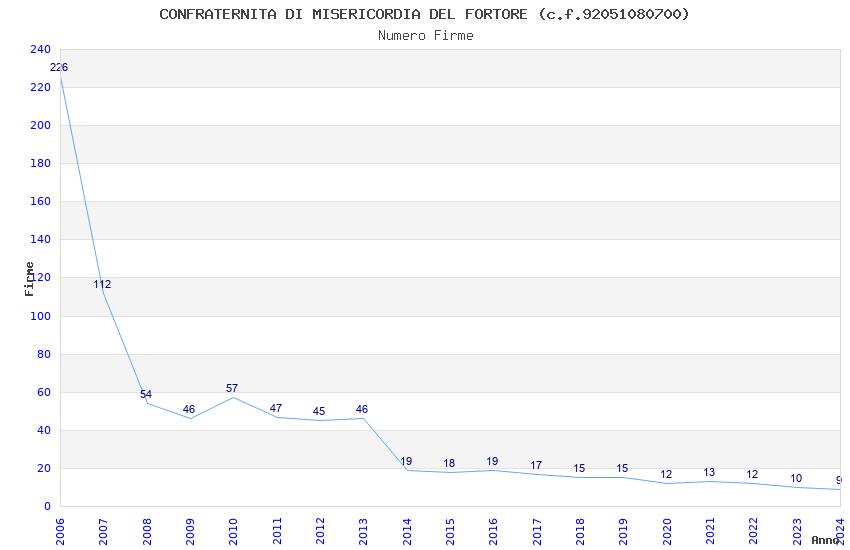The height and width of the screenshot is (550, 850).
Task: Click year label 2023 on x-axis
Action: (x=797, y=531)
